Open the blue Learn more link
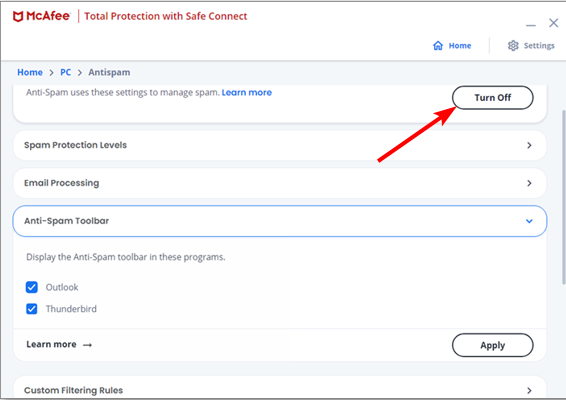 [247, 92]
